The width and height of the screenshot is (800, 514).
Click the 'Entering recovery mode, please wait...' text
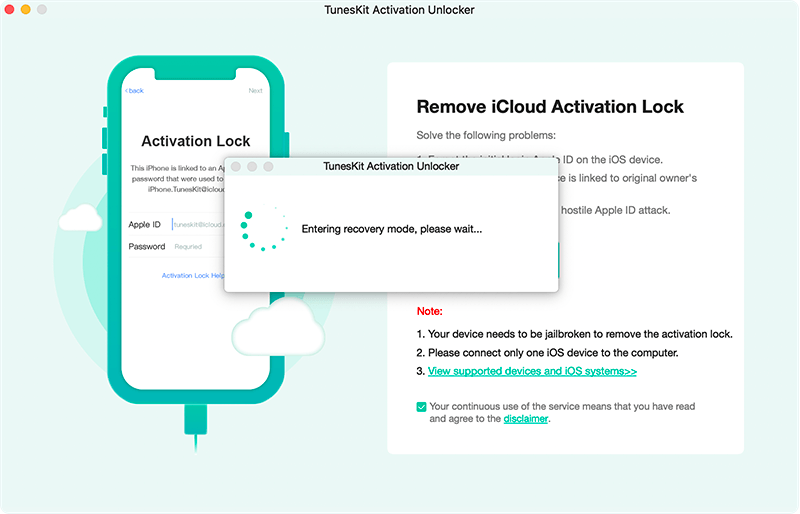click(x=392, y=229)
